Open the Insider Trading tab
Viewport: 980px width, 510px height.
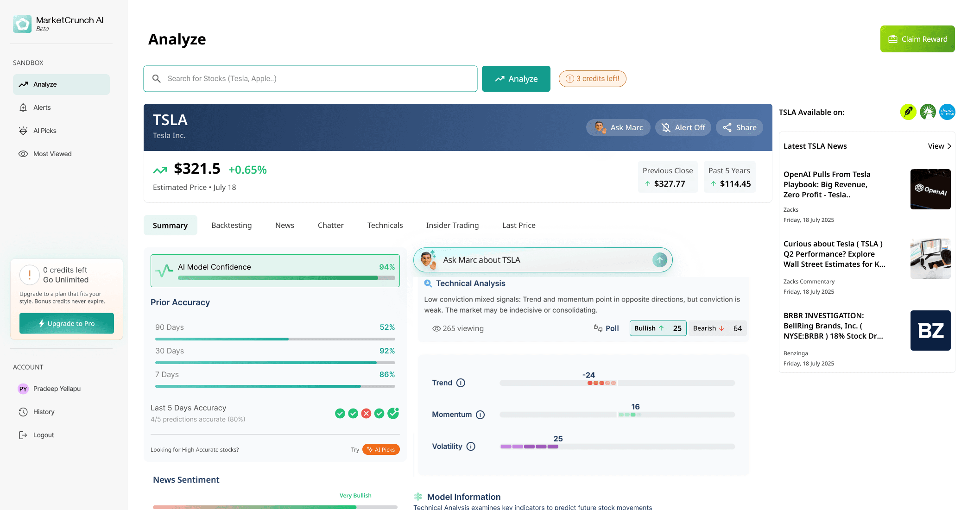point(452,225)
